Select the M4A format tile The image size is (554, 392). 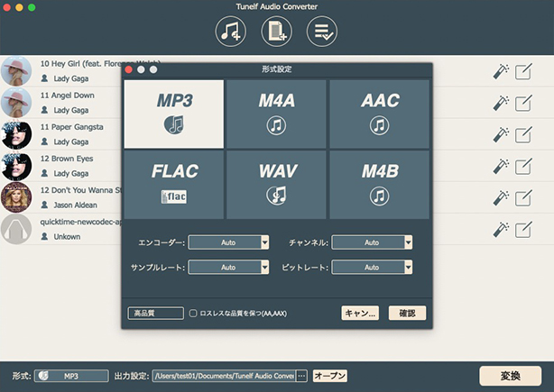click(x=276, y=114)
